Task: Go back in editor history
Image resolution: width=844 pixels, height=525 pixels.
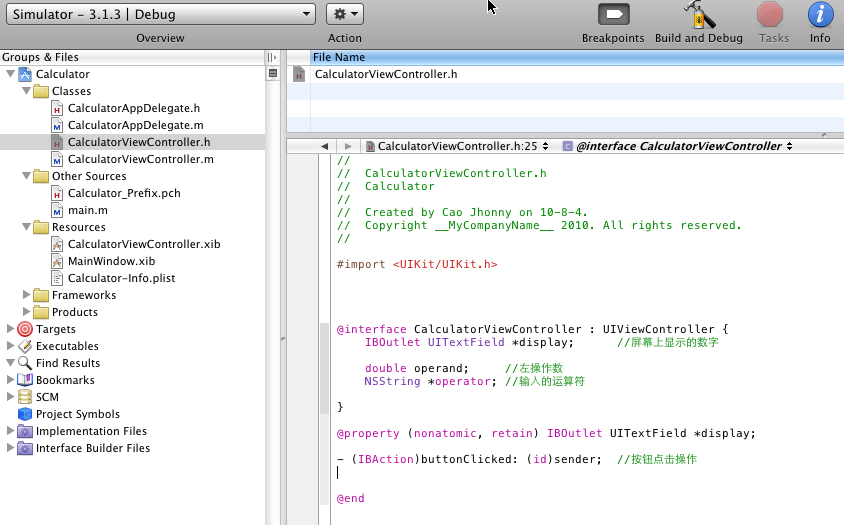Action: click(324, 146)
